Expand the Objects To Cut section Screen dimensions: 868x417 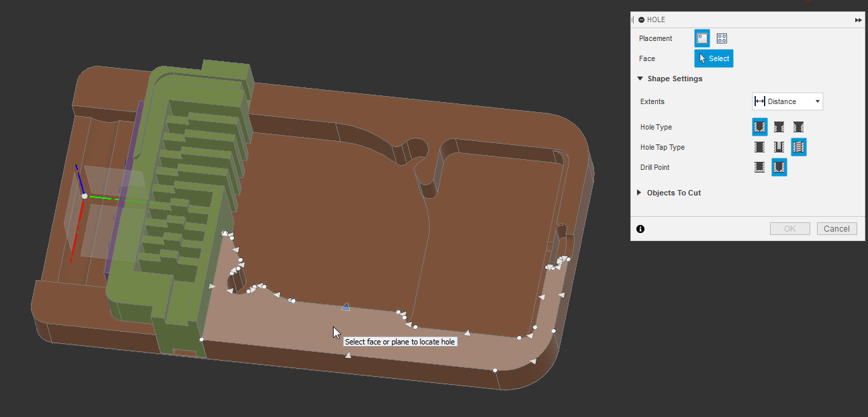click(639, 193)
